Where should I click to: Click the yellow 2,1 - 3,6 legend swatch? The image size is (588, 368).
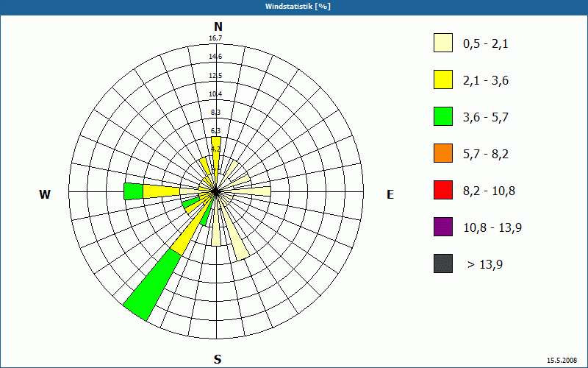point(443,79)
